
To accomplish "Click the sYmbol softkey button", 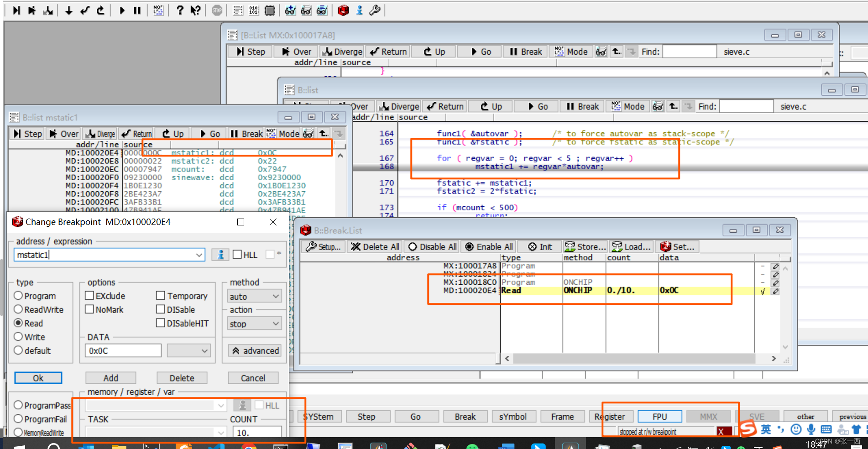I will pos(513,417).
